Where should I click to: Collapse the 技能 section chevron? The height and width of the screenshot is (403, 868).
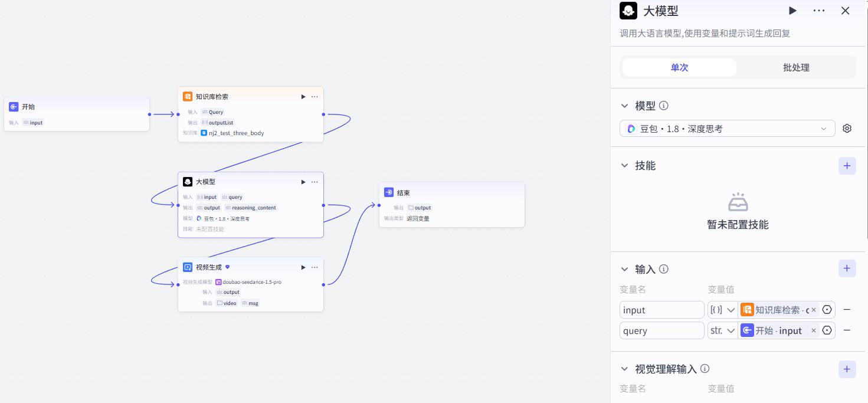624,166
